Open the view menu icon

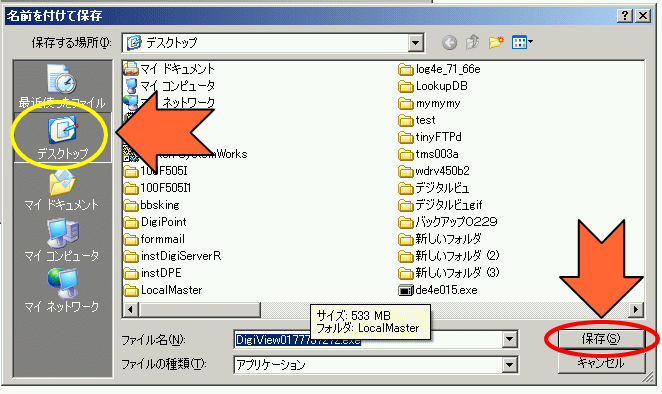(522, 42)
